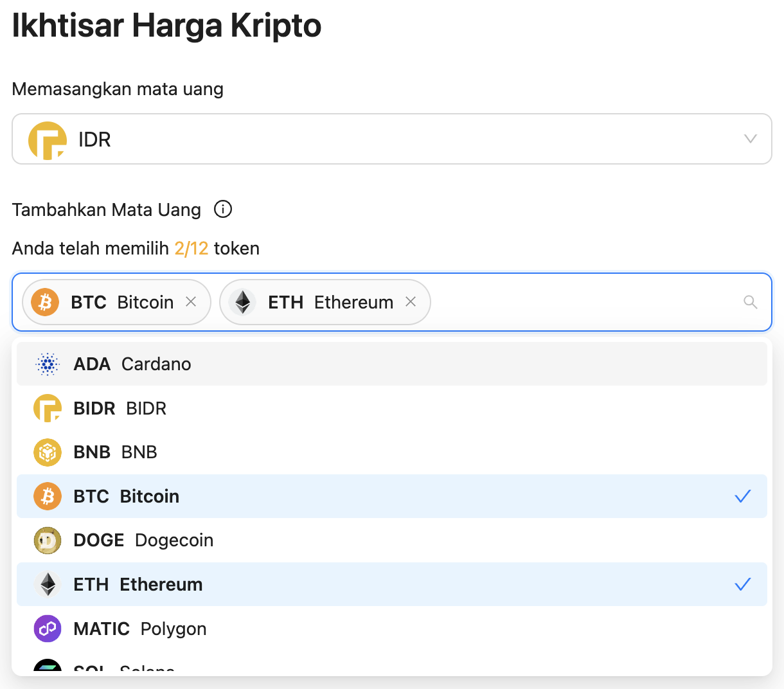
Task: Click the Bitcoin icon in the selected tag
Action: point(45,302)
